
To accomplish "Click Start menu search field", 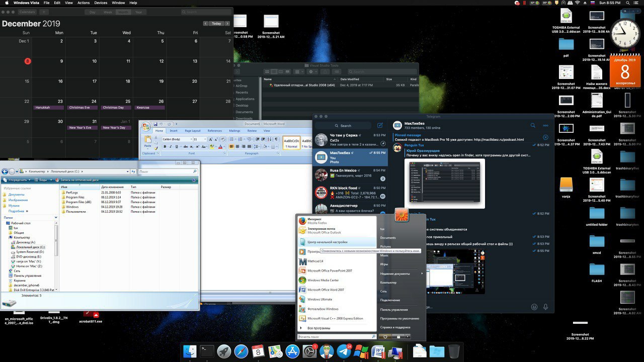I will tap(337, 336).
